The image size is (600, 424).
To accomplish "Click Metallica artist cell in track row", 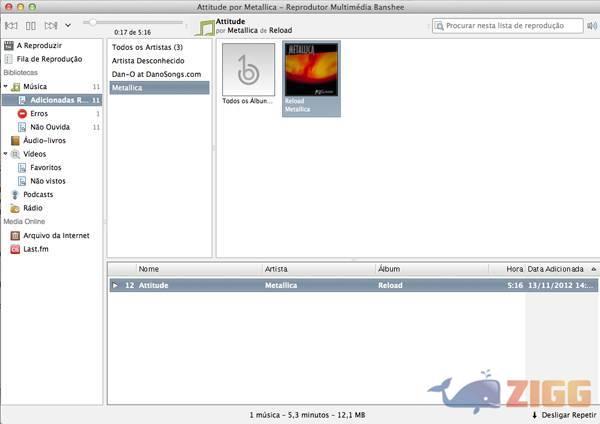I will point(281,285).
